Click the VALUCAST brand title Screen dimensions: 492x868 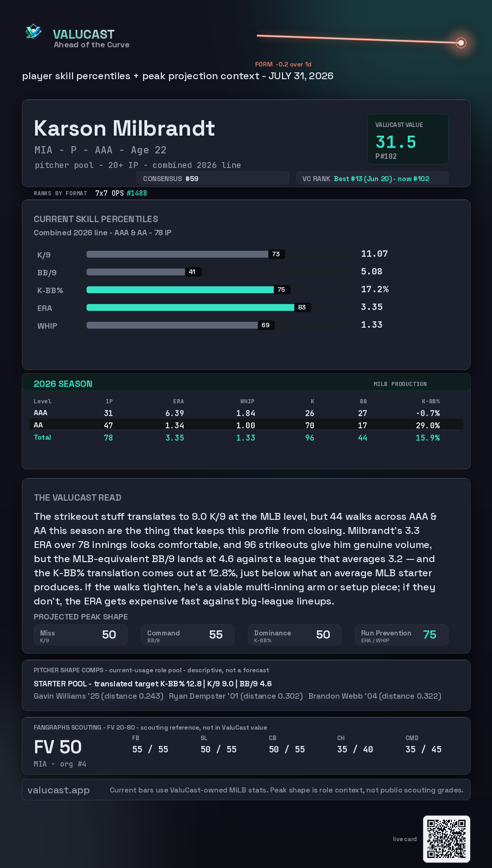click(x=83, y=34)
